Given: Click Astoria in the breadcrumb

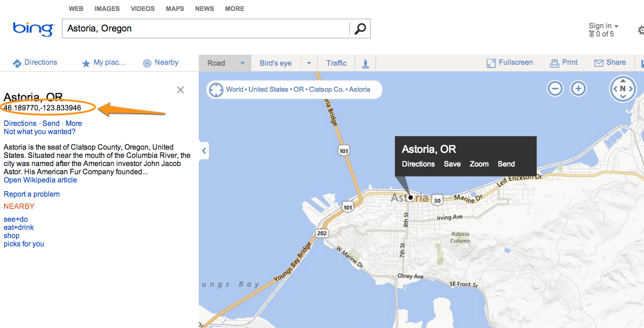Looking at the screenshot, I should pos(360,89).
